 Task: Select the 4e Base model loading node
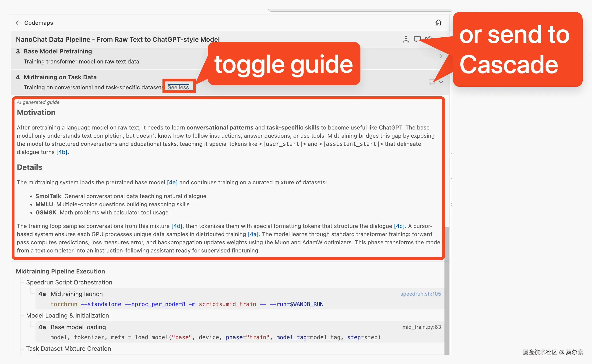point(78,327)
